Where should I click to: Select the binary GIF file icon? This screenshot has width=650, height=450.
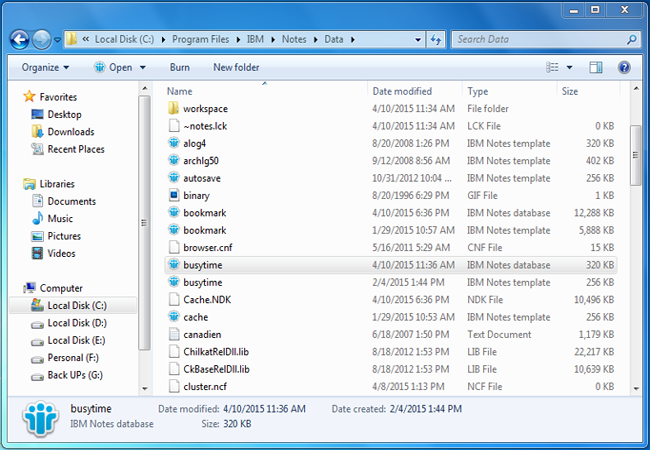[x=173, y=196]
